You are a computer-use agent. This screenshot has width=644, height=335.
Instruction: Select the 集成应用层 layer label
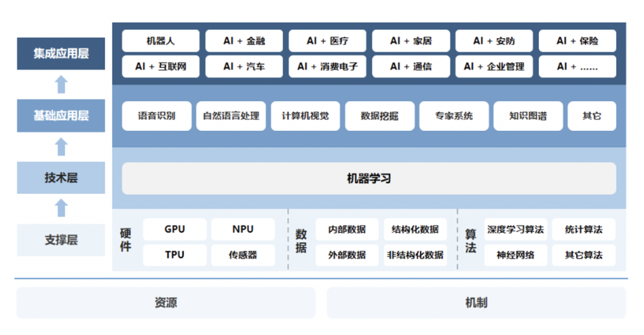tap(61, 54)
